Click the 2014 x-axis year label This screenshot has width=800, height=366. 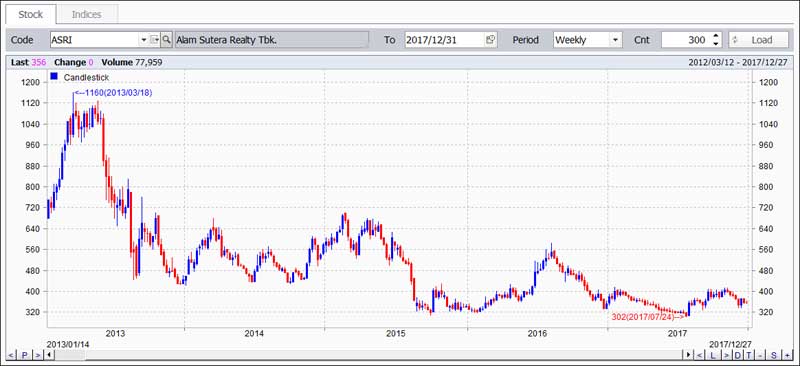tap(254, 334)
